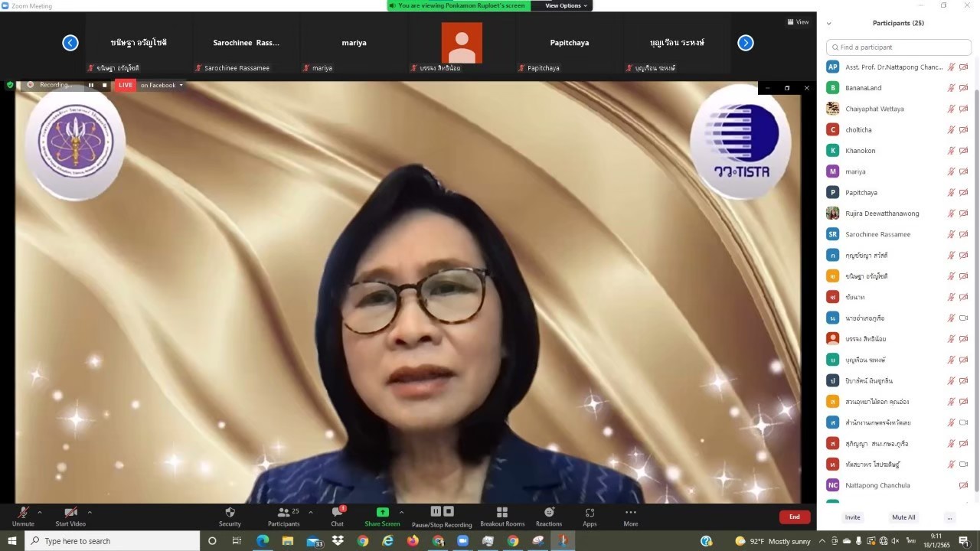The image size is (980, 551).
Task: Show previous gallery thumbnails with left arrow
Action: [70, 43]
